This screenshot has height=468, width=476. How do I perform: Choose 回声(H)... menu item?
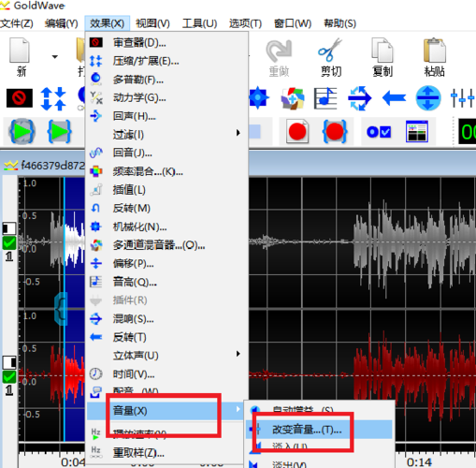(166, 116)
